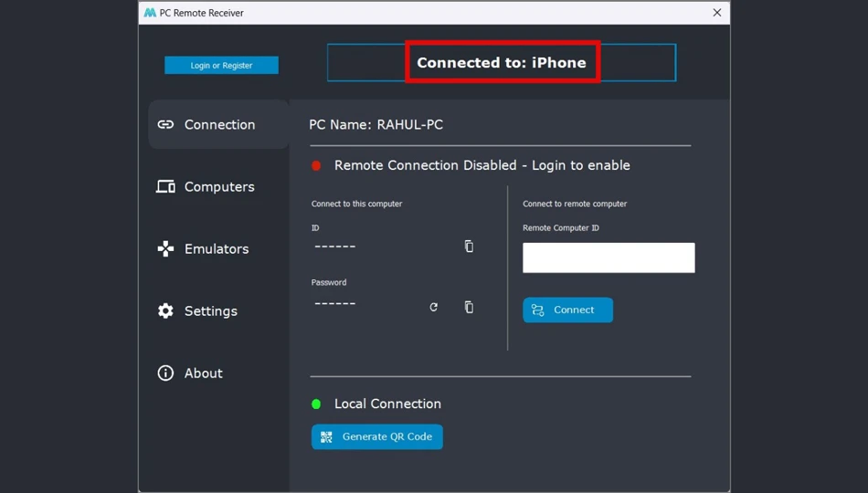
Task: Click the green local connection status dot
Action: point(316,404)
